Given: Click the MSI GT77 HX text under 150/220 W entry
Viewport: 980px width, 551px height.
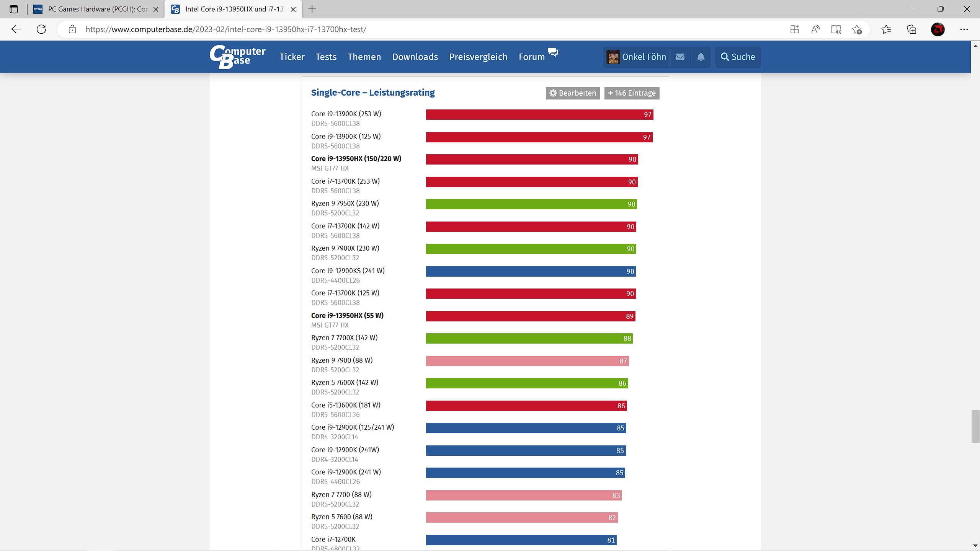Looking at the screenshot, I should [330, 168].
